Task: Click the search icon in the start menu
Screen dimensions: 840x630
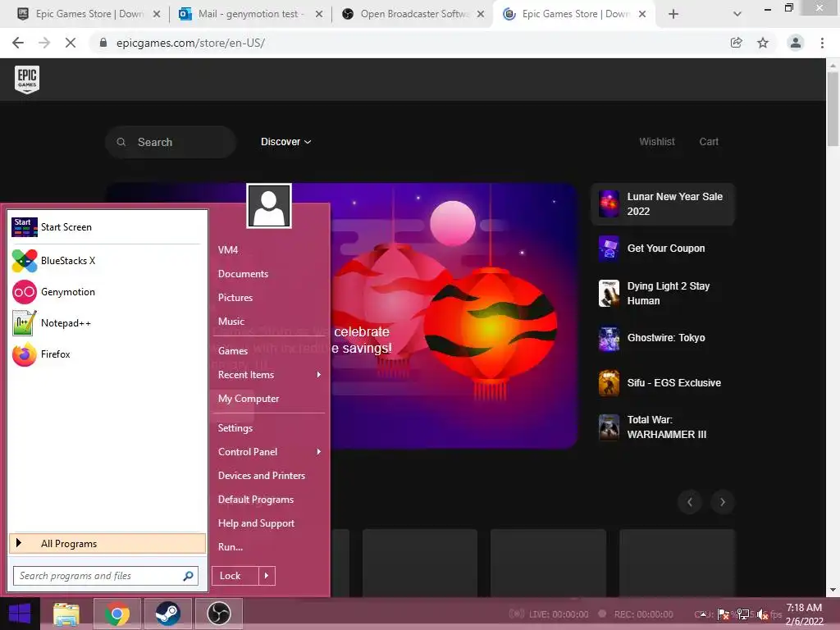Action: (x=188, y=576)
